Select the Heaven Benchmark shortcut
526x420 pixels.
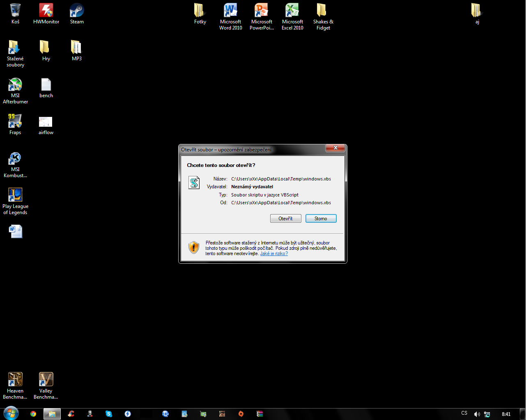(x=15, y=386)
